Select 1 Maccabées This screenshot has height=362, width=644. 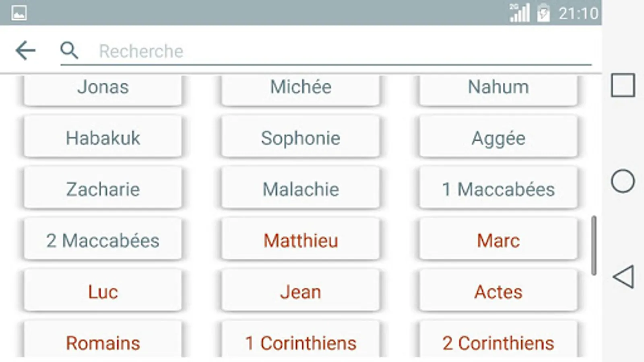click(x=498, y=189)
